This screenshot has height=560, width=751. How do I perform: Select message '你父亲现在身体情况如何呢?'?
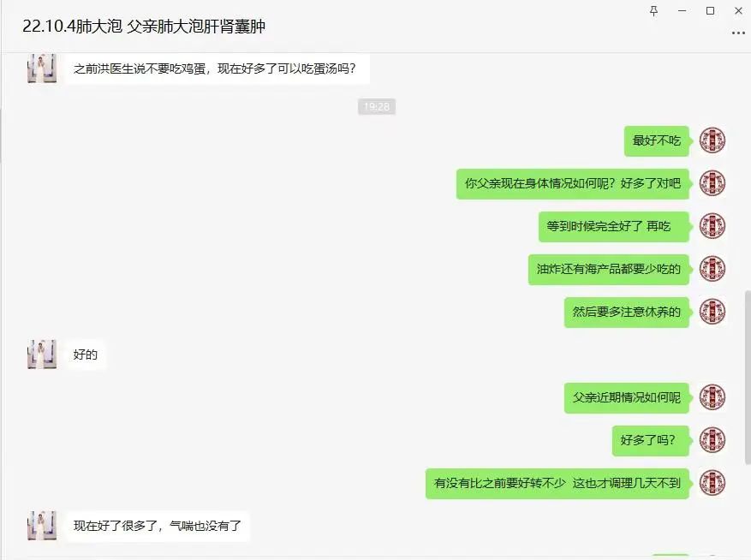click(x=572, y=183)
